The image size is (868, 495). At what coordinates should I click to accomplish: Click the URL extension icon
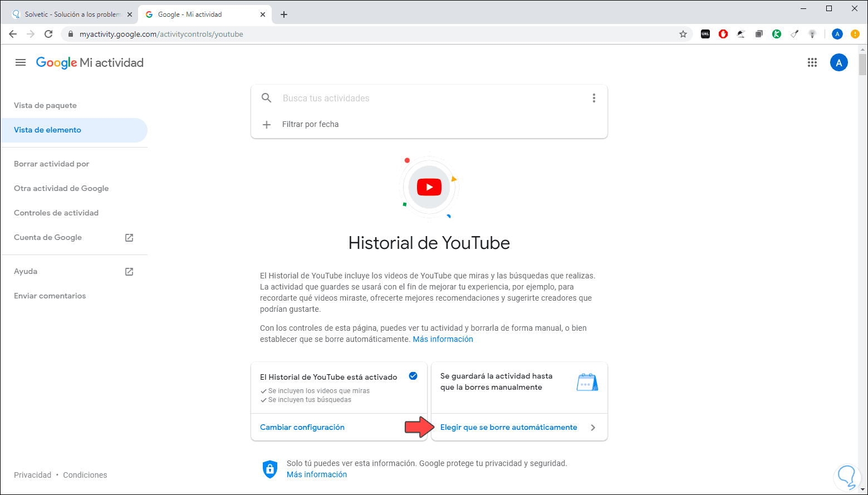705,34
